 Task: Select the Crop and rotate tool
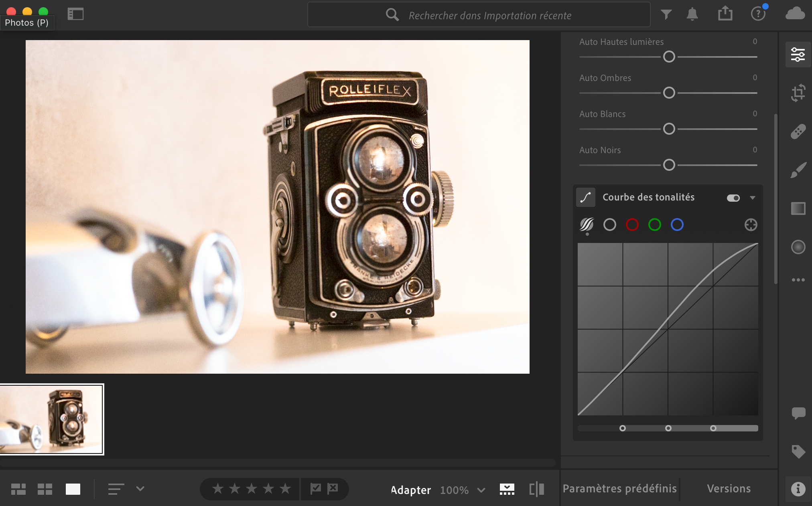pyautogui.click(x=798, y=93)
